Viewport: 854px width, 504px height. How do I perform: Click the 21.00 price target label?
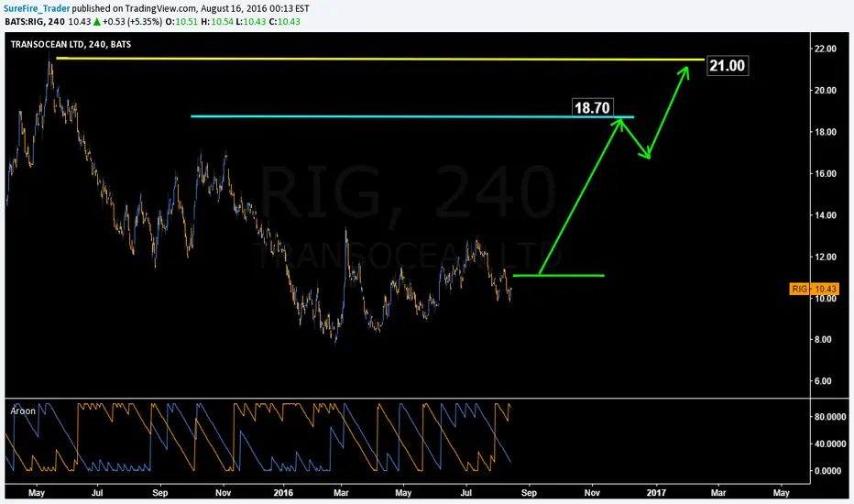click(x=728, y=65)
